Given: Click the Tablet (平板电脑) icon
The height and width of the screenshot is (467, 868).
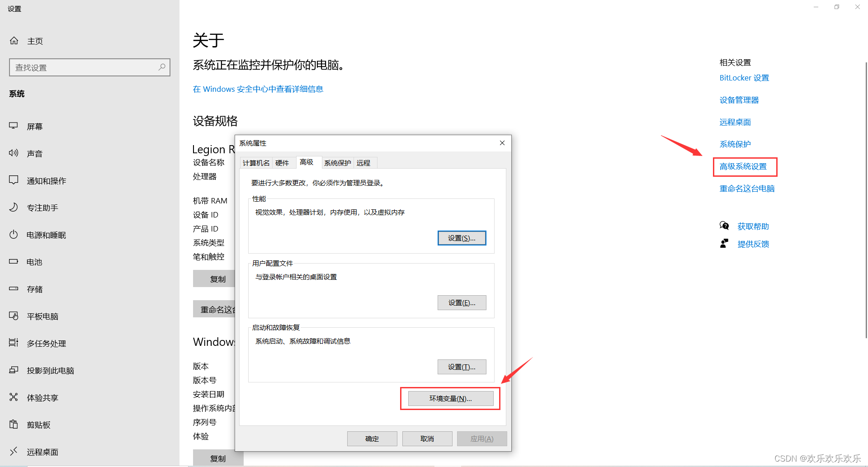Looking at the screenshot, I should (14, 316).
